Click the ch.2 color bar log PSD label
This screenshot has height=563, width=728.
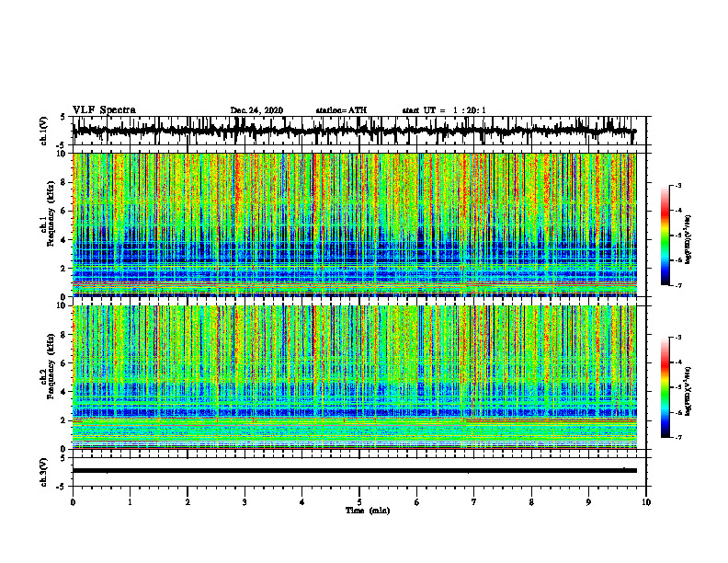tap(688, 391)
